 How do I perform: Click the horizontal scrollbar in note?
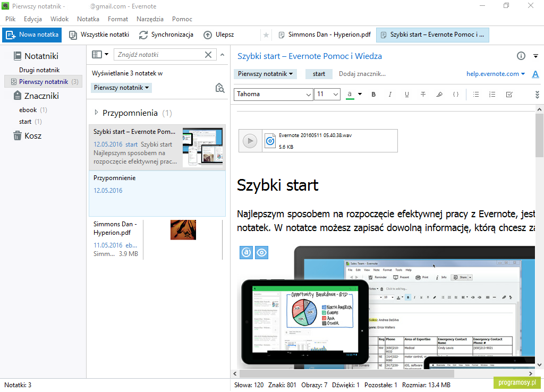point(346,373)
